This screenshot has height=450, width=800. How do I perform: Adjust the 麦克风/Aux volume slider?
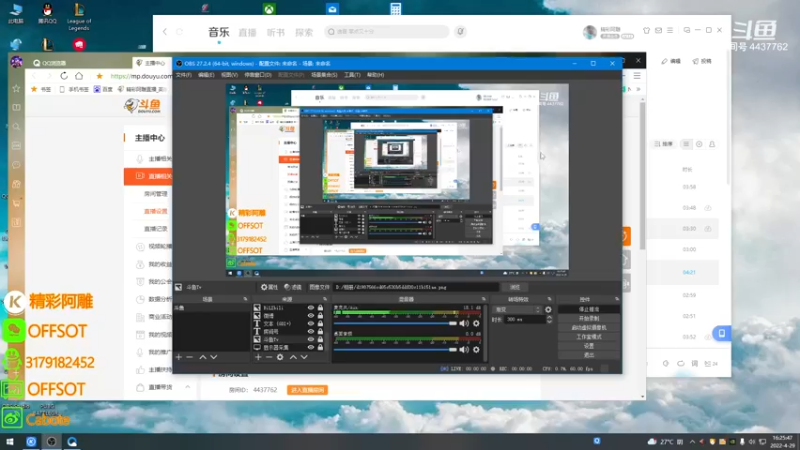[395, 323]
